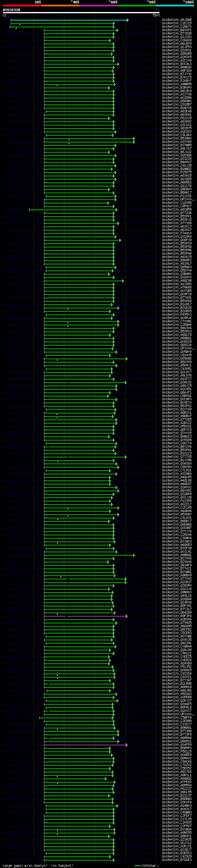The width and height of the screenshot is (197, 868).
Task: Select the UniRef100_A4CW59 hit label
Action: click(x=177, y=210)
